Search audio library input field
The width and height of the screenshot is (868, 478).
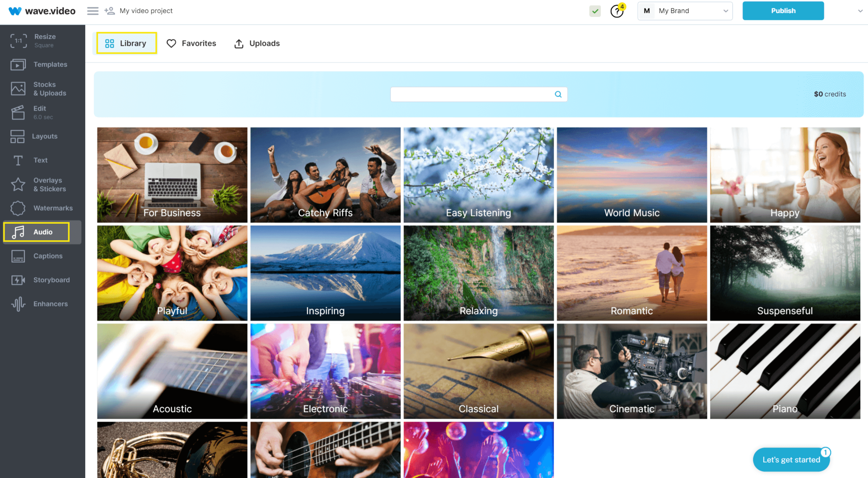click(478, 94)
